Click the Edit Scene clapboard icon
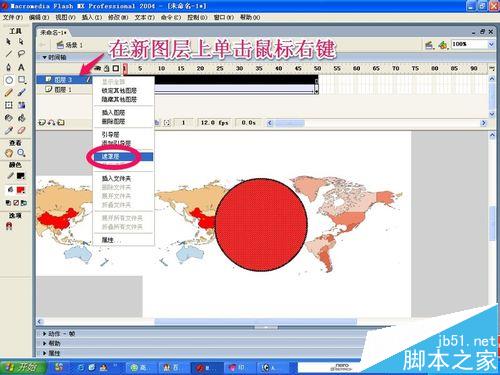Screen dimensions: 500x375 pos(429,45)
